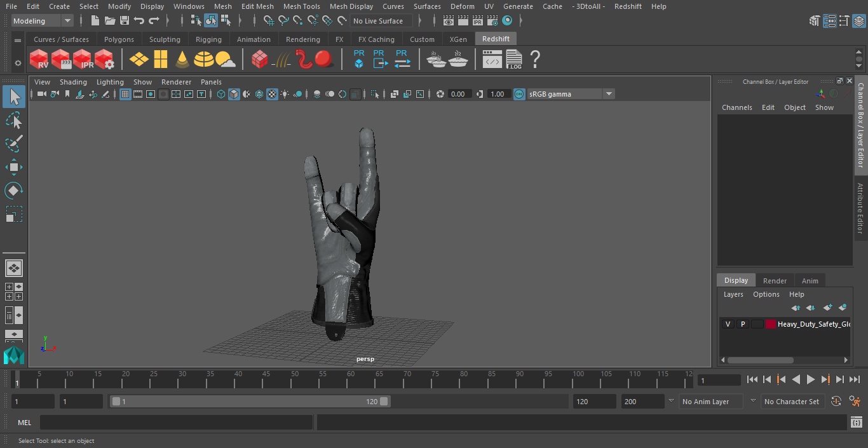Open Redshift help question mark icon
This screenshot has width=868, height=448.
[535, 59]
